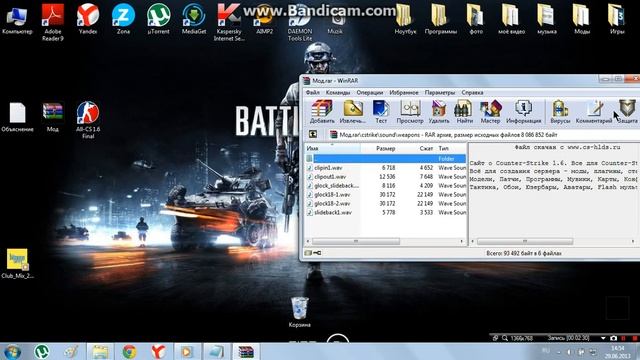This screenshot has height=360, width=640.
Task: Click the Bandicam dropdown arrow
Action: click(603, 338)
